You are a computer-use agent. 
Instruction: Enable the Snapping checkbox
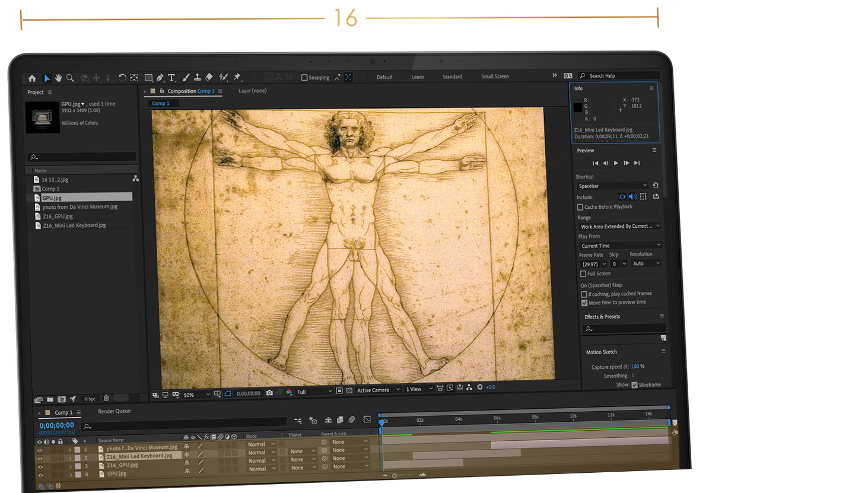(304, 77)
